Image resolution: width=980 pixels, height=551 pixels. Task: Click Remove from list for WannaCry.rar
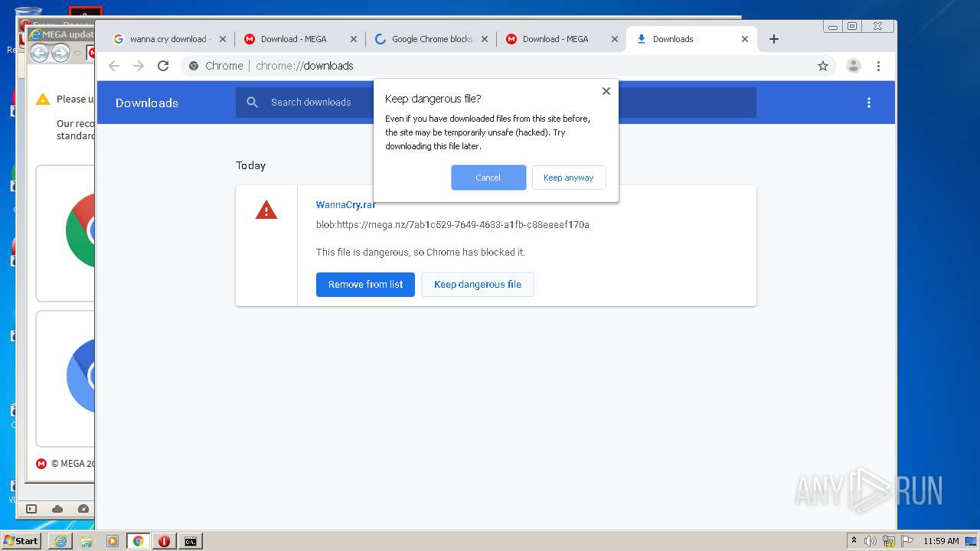point(365,285)
